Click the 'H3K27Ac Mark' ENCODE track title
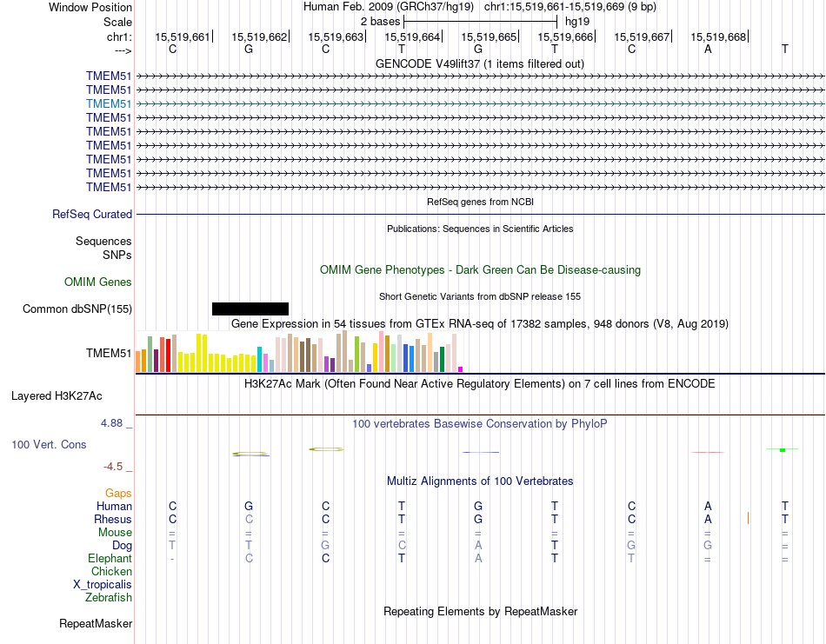Viewport: 826px width, 644px height. click(480, 384)
